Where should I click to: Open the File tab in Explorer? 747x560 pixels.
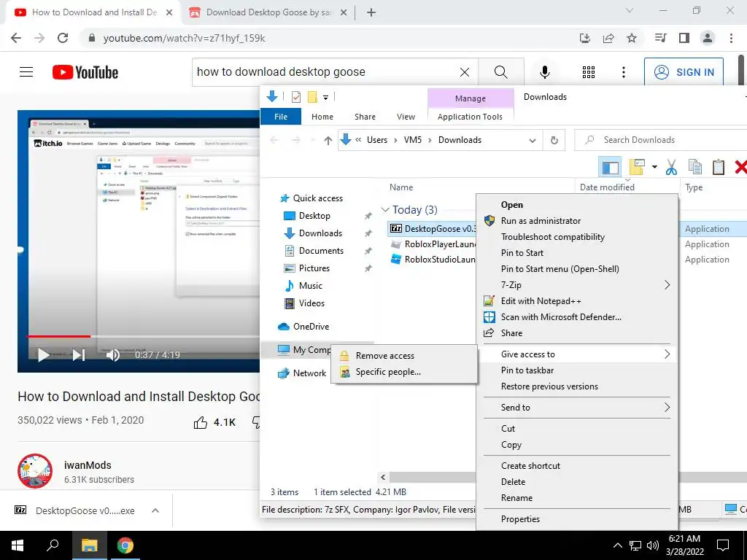281,117
